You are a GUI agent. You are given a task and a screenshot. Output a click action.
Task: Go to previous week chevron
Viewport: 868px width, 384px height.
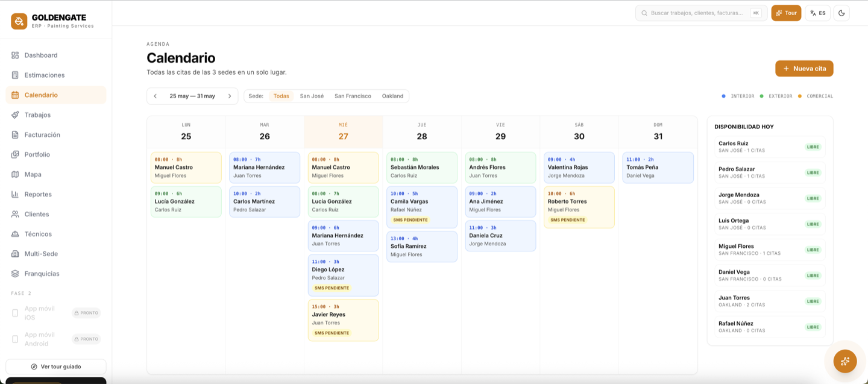[155, 96]
